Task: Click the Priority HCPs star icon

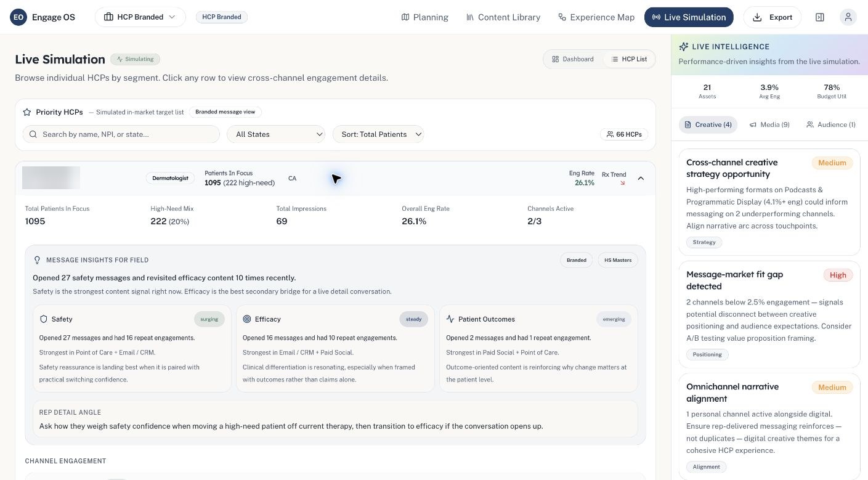Action: [x=27, y=112]
